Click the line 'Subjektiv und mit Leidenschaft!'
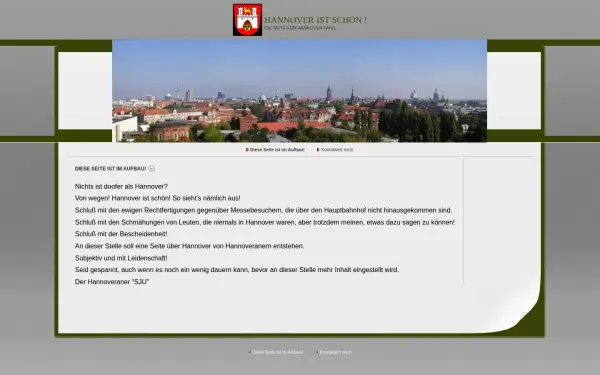This screenshot has width=600, height=375. (121, 258)
